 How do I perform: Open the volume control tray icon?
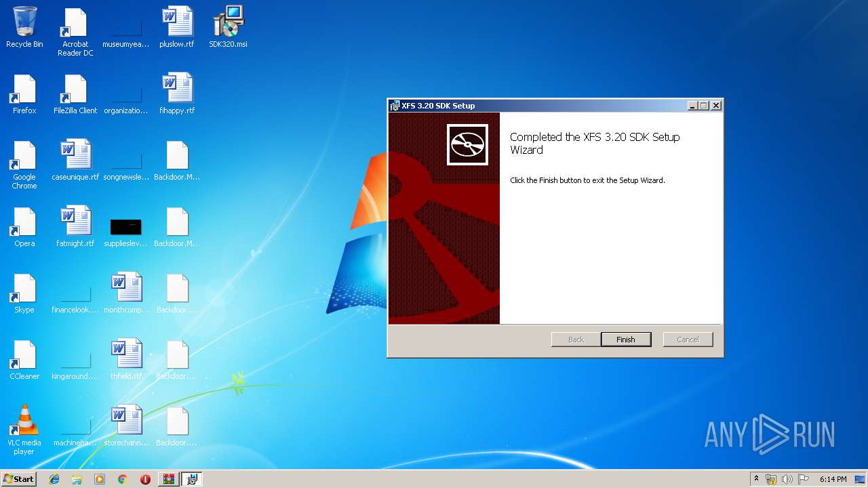click(787, 479)
